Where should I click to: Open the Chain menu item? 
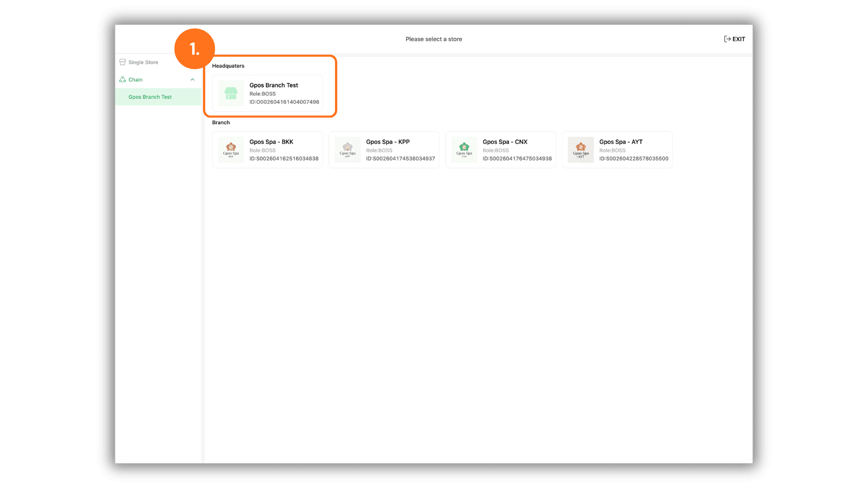point(158,80)
